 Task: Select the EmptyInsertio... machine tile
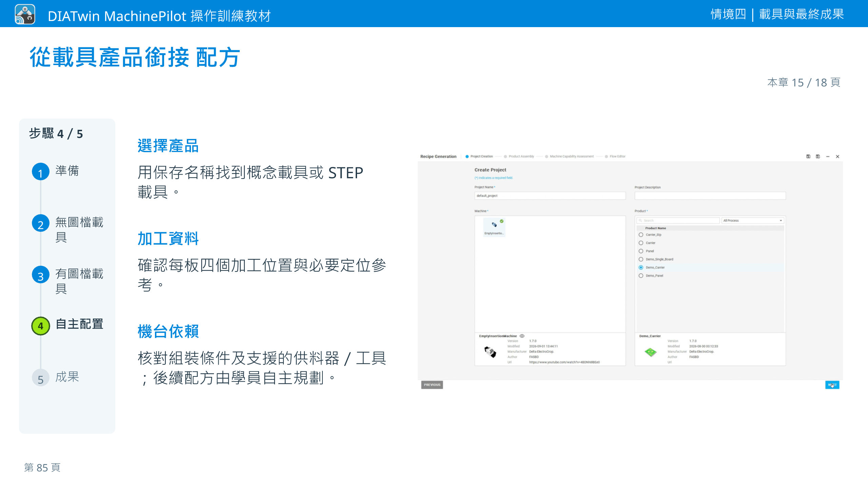[x=494, y=227]
